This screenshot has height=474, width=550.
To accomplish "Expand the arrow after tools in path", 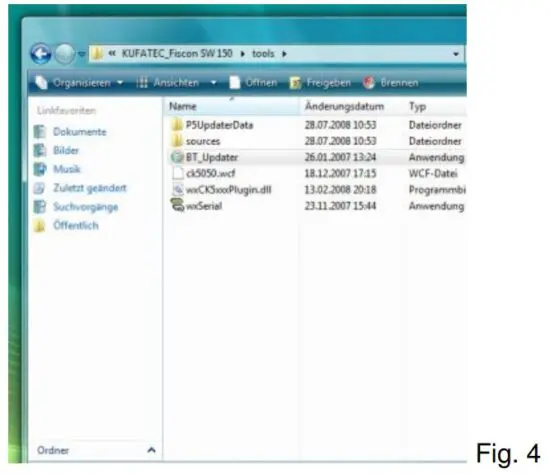I will point(284,54).
